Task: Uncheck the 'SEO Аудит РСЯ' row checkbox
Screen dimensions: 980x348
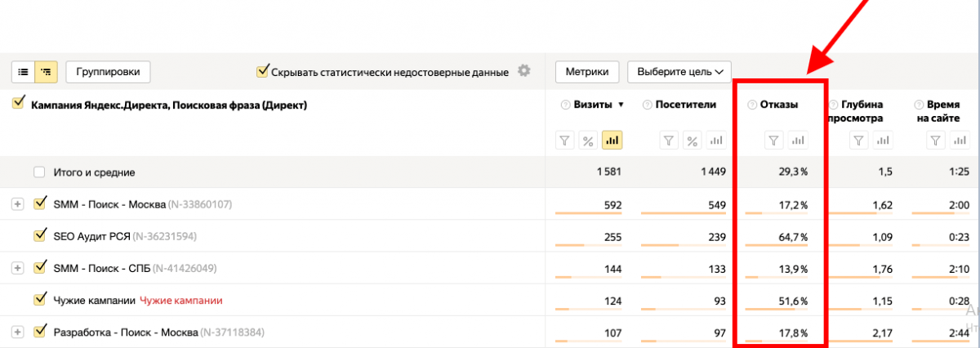Action: click(39, 235)
